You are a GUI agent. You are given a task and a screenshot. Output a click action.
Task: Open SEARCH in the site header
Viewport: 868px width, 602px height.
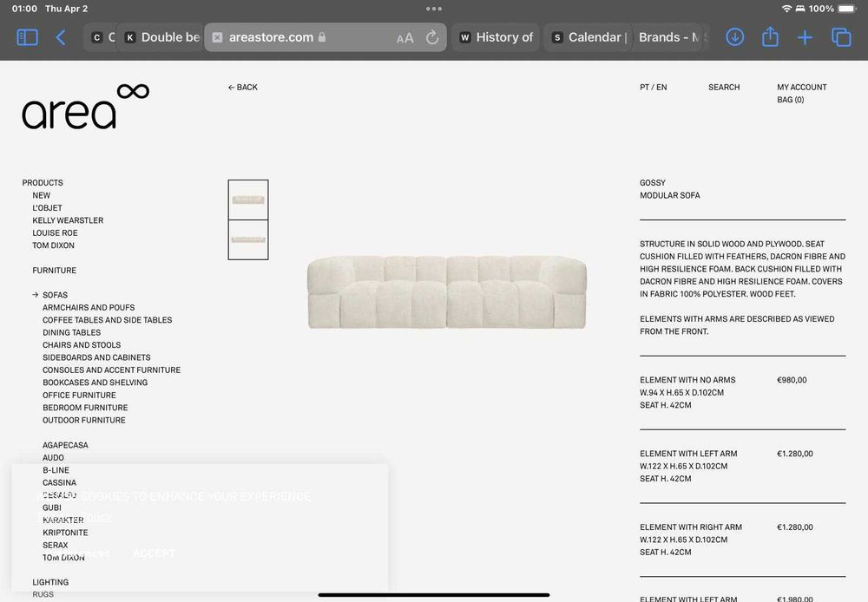point(724,87)
